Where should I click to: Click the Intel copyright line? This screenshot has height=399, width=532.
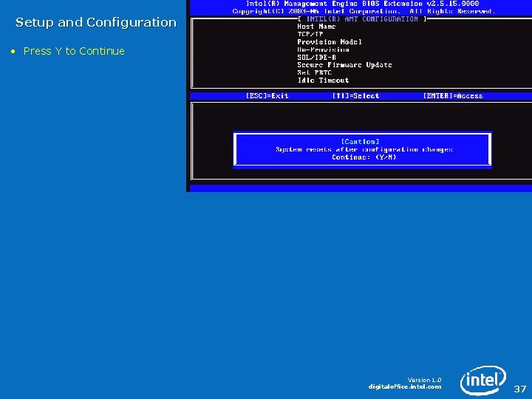[x=364, y=11]
